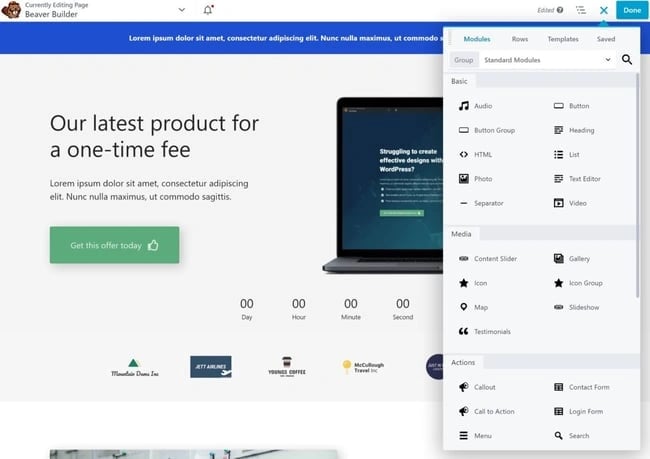Click the Beaver Builder logo
The height and width of the screenshot is (459, 650).
click(11, 10)
